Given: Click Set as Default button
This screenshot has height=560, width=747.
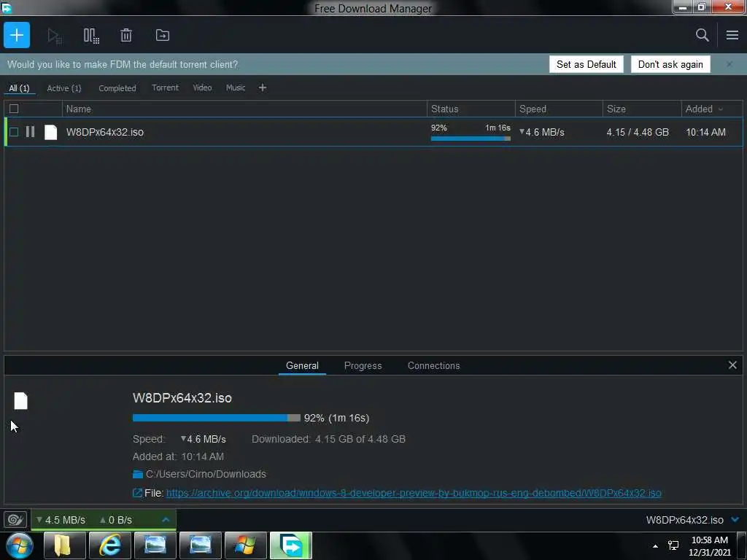Looking at the screenshot, I should coord(586,64).
